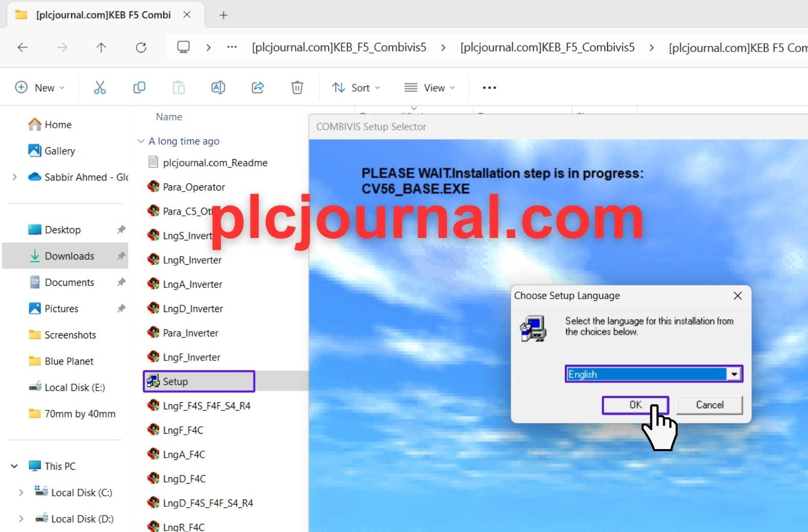Open first KEB_F5_Combivis5 breadcrumb folder
The height and width of the screenshot is (532, 808).
[339, 47]
